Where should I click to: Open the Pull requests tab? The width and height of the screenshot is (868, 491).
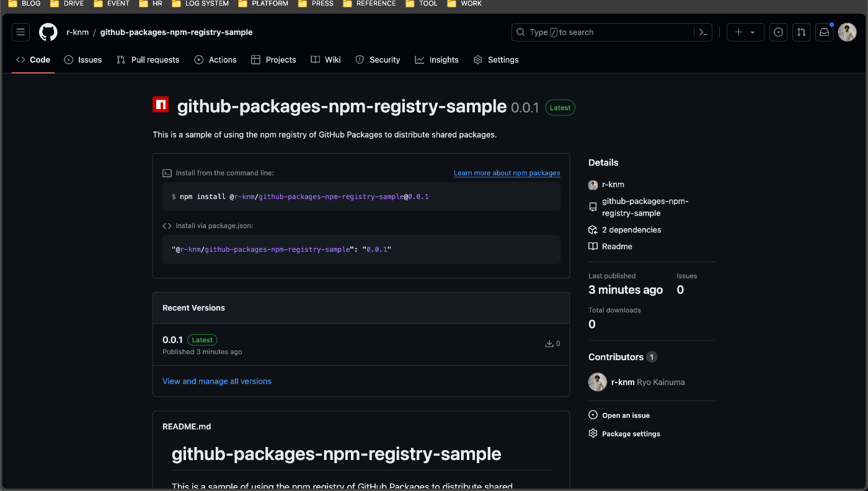(x=148, y=60)
